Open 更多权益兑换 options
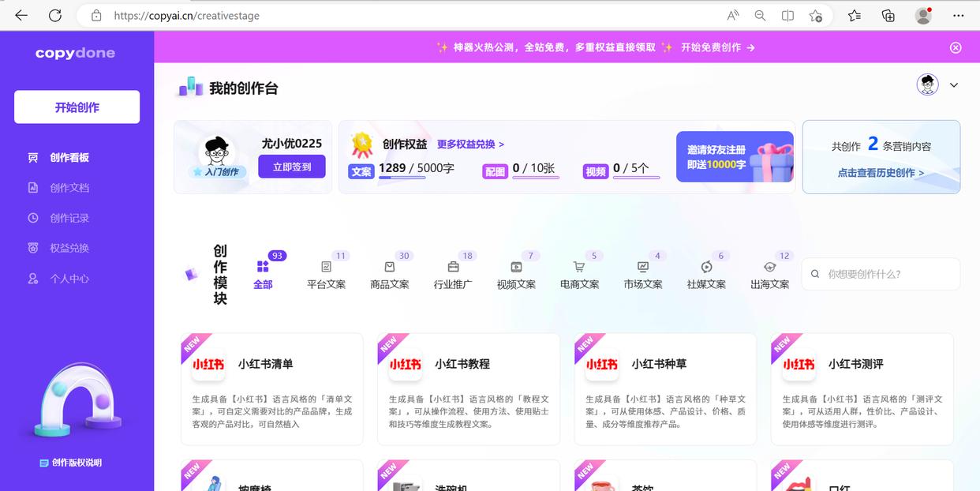 (x=469, y=144)
